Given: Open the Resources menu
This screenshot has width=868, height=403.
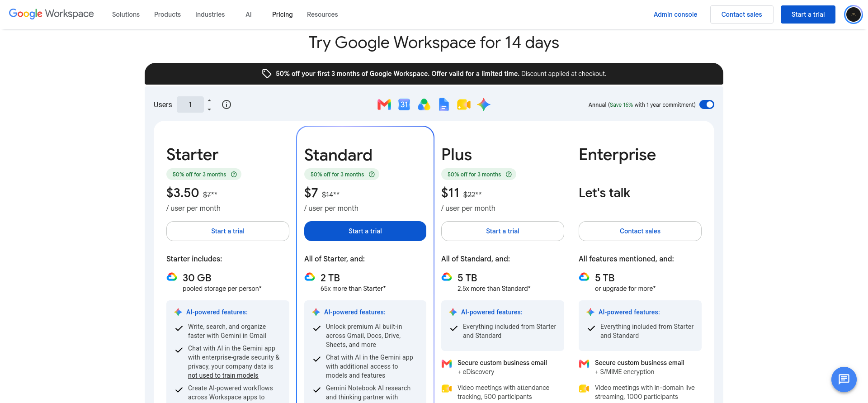Looking at the screenshot, I should (x=322, y=14).
